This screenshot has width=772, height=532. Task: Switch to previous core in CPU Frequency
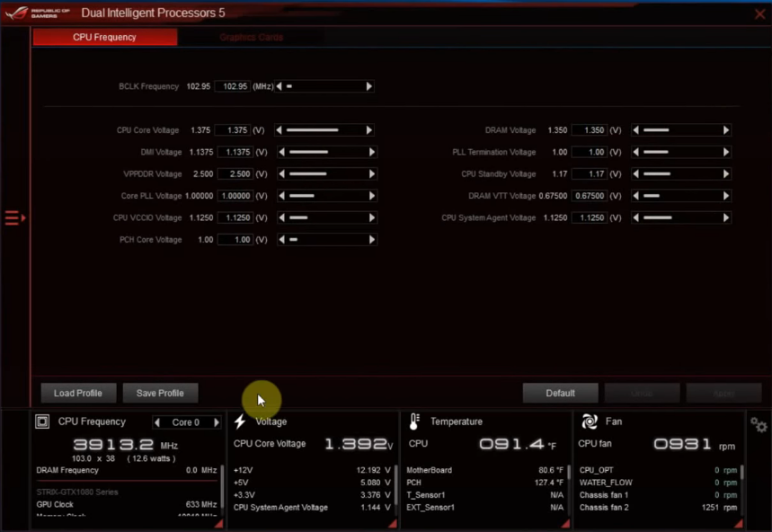pyautogui.click(x=157, y=422)
